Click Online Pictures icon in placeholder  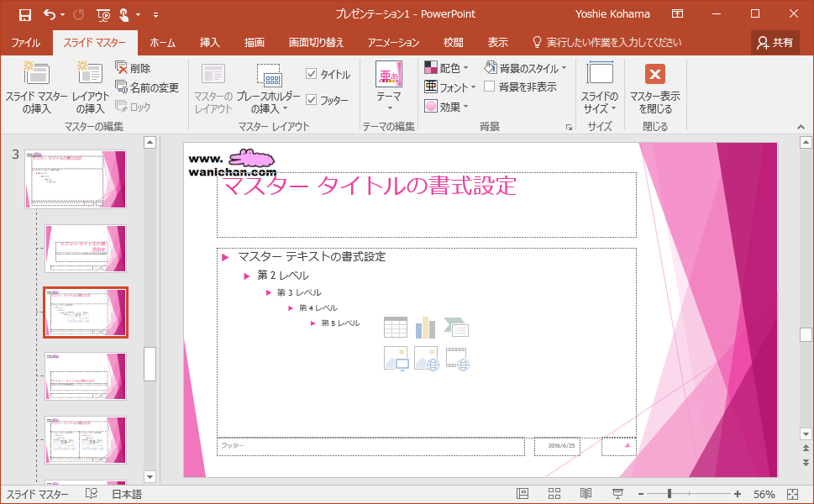point(427,359)
